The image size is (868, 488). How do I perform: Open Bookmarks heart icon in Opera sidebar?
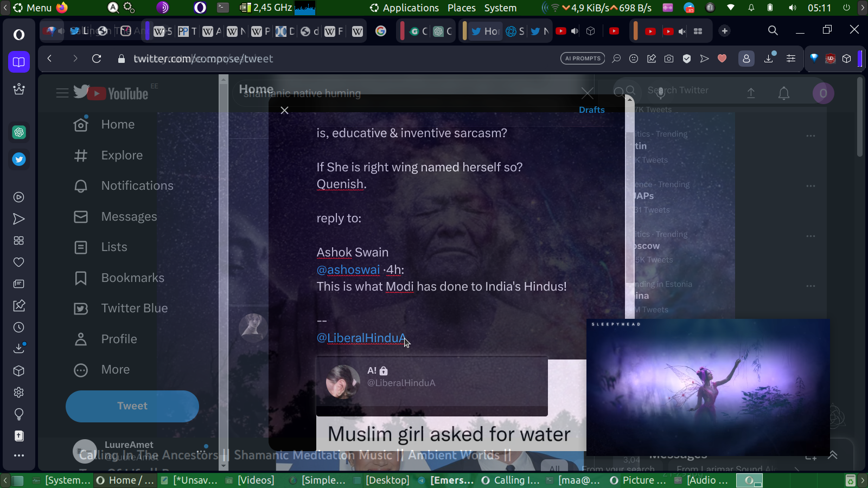tap(19, 262)
